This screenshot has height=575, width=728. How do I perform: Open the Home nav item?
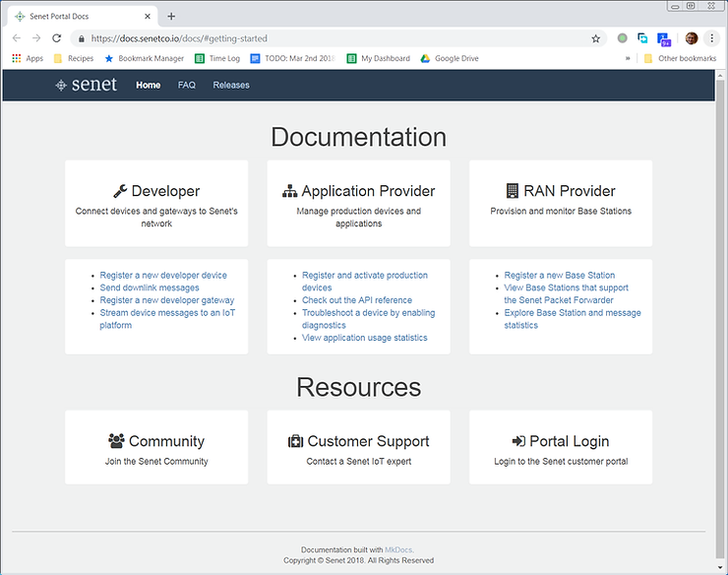tap(149, 85)
